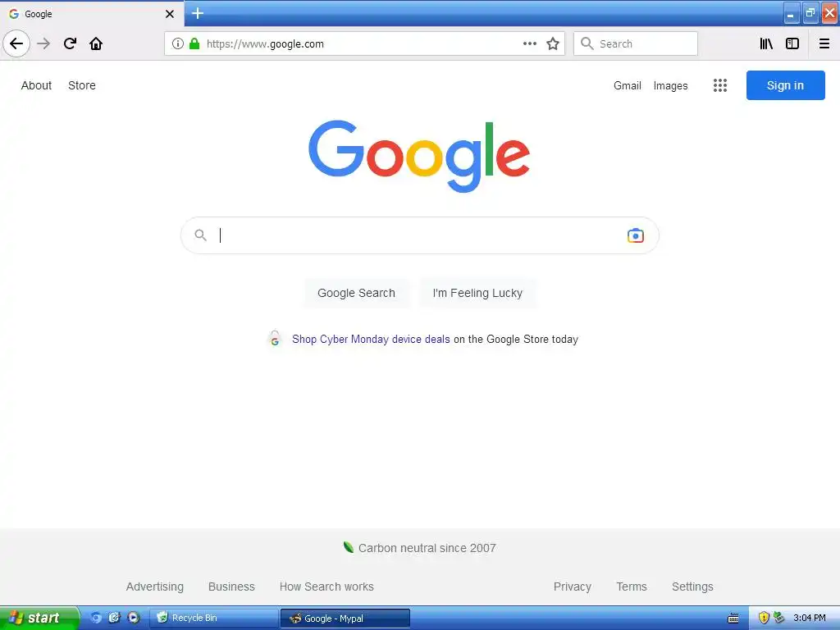840x630 pixels.
Task: Launch the media player quick launch icon
Action: 134,618
